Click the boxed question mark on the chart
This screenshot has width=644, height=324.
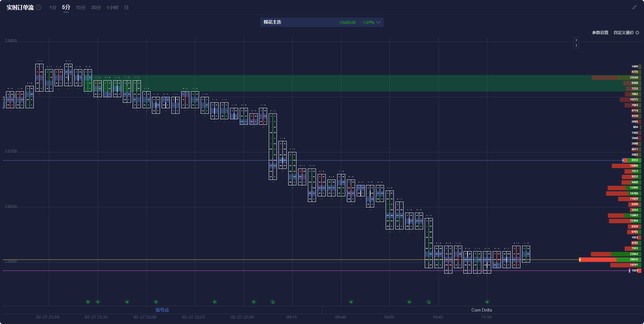tap(576, 46)
